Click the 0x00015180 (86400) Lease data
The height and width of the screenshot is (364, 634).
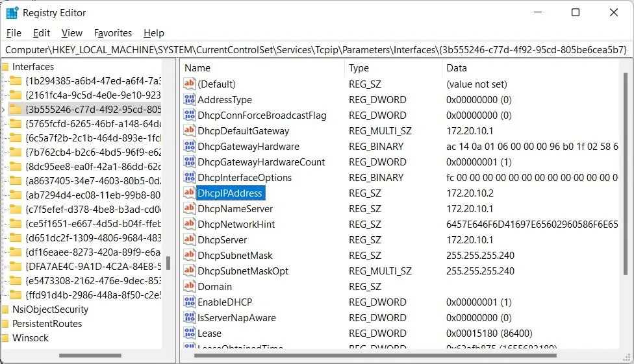click(x=489, y=334)
